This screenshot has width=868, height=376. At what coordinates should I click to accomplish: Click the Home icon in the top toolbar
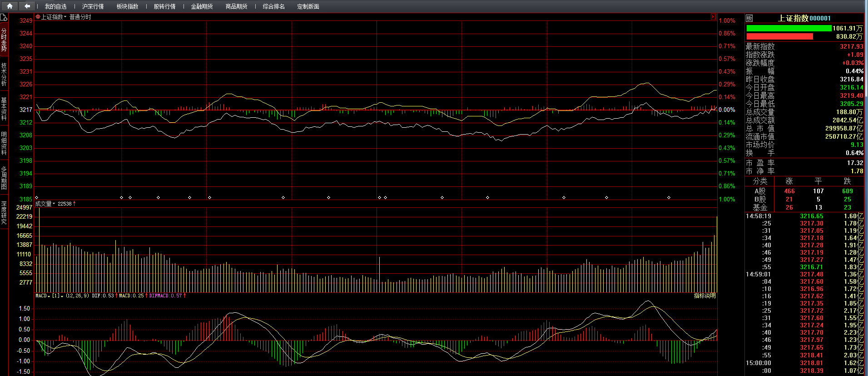point(10,6)
